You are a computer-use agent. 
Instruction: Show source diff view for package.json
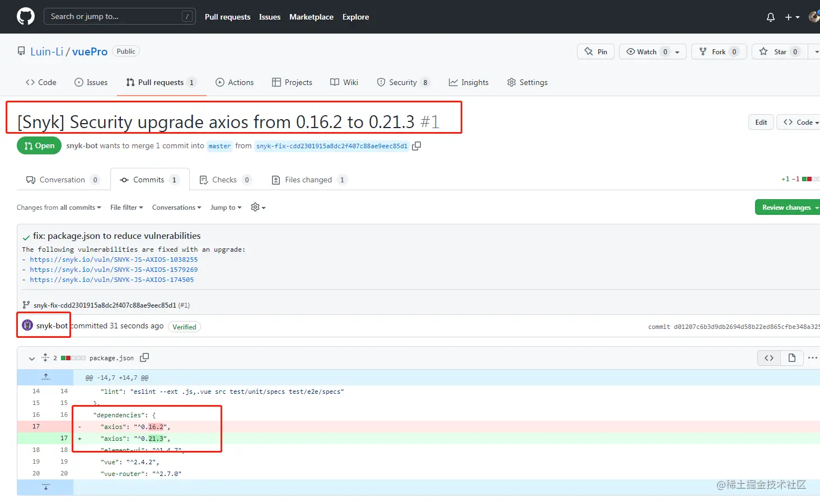(x=769, y=358)
